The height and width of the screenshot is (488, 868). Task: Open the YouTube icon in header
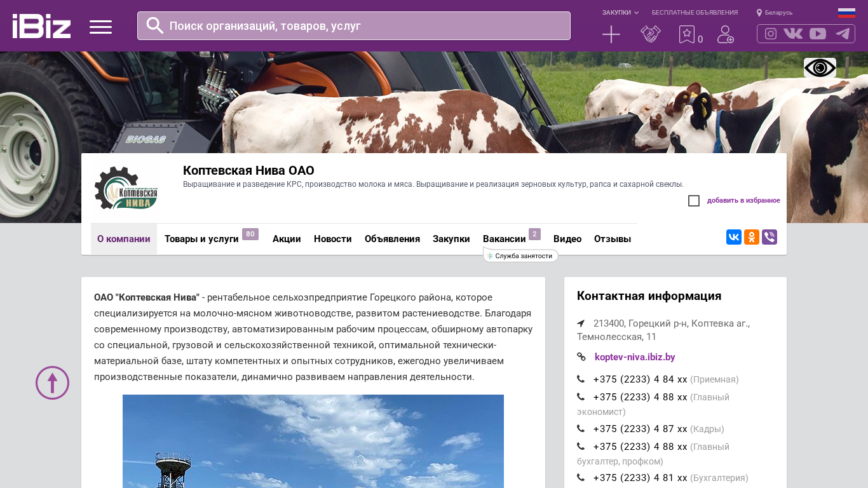coord(818,34)
